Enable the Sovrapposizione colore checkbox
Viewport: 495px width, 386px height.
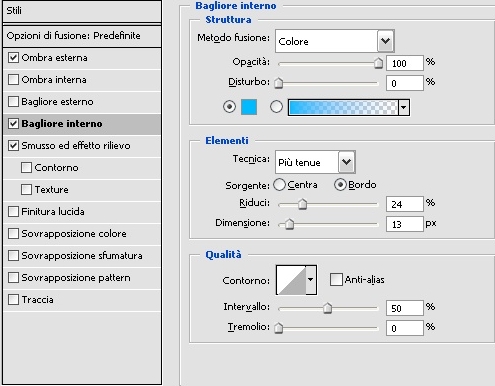(x=13, y=234)
